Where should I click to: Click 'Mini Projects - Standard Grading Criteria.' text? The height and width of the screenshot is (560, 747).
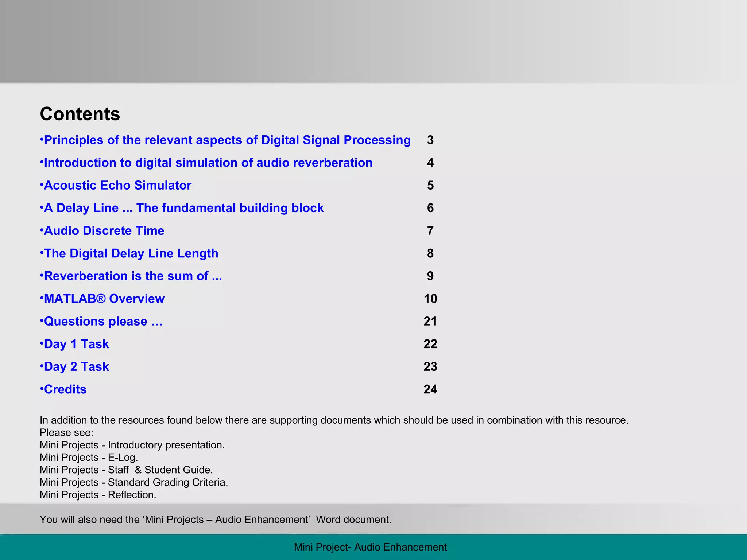point(133,482)
